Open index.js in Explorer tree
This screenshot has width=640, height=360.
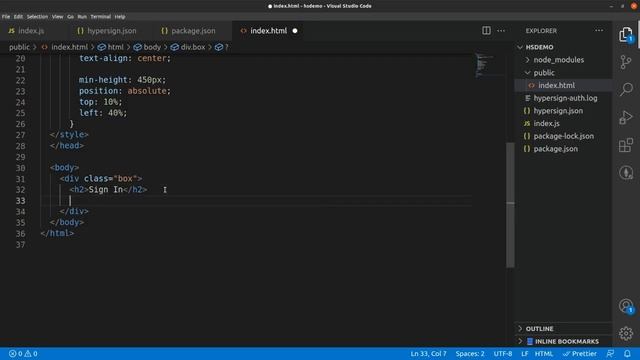[563, 123]
